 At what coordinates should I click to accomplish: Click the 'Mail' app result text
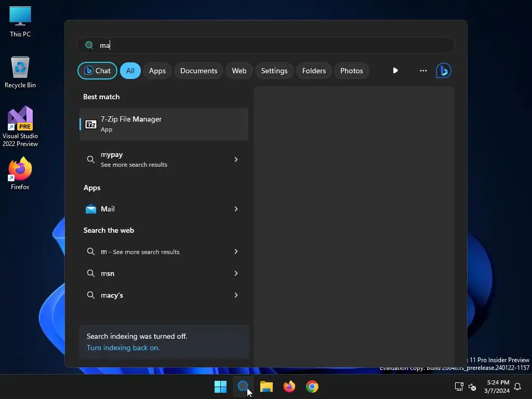(108, 209)
